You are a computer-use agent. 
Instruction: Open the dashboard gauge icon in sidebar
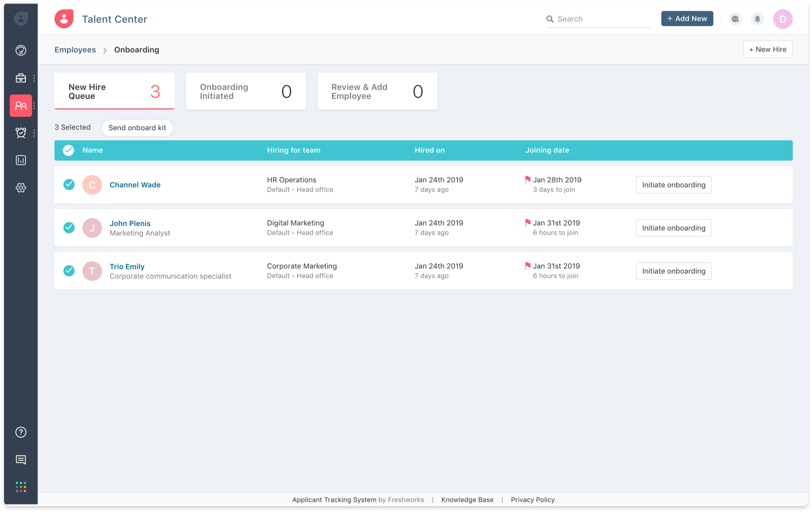point(21,50)
